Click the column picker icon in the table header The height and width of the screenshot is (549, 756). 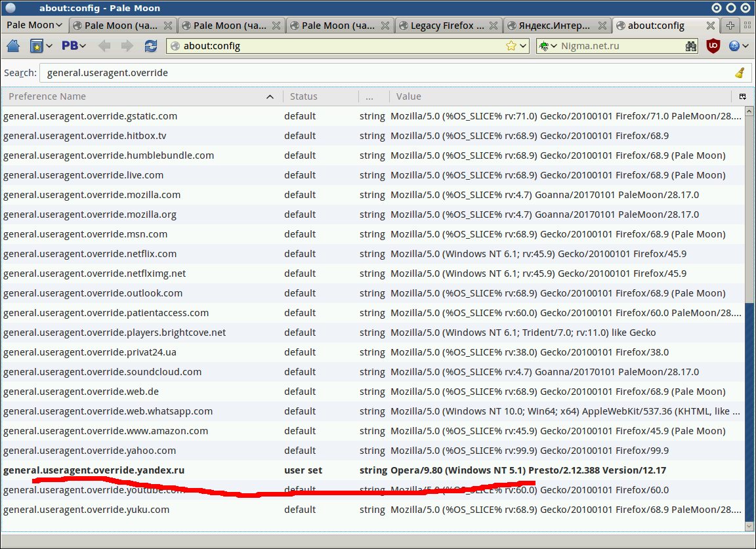(x=743, y=96)
